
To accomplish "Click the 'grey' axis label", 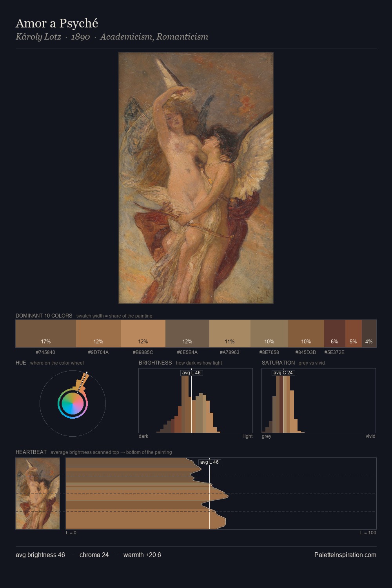I will tap(267, 436).
